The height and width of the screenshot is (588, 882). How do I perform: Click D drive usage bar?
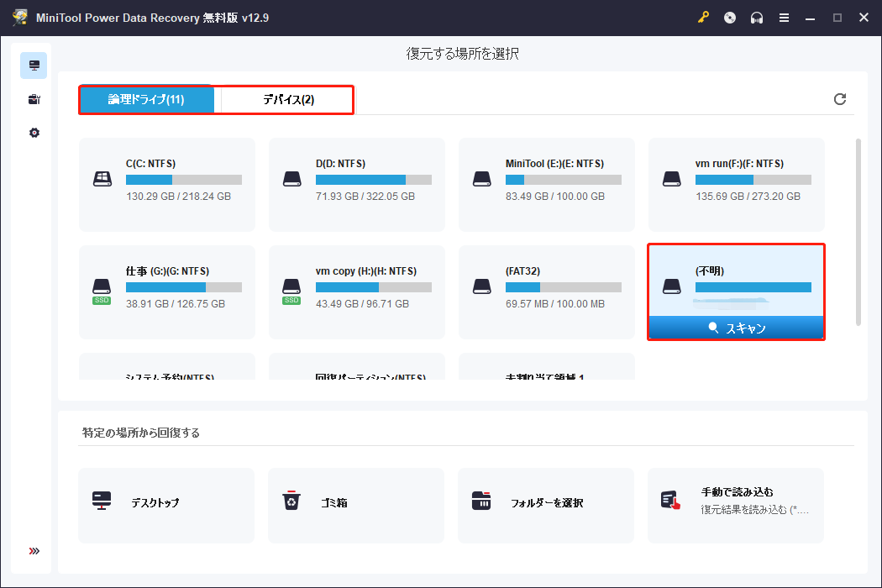[374, 180]
